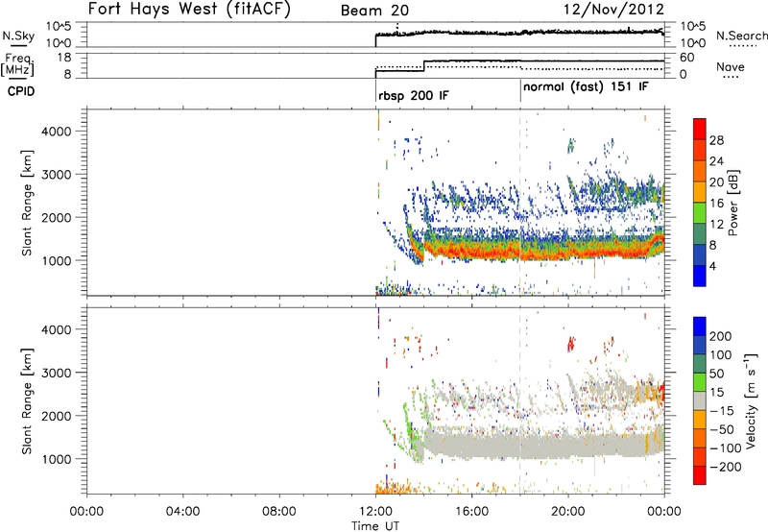Click the '28' tick on power scale
This screenshot has width=768, height=532.
tap(716, 140)
